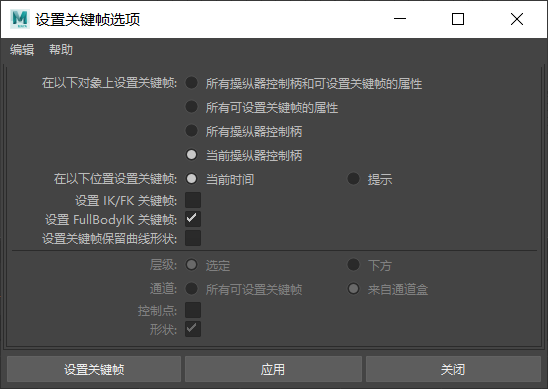
Task: Select 所有操纵器控制柄和可设置关键帧的属性 radio option
Action: [192, 83]
